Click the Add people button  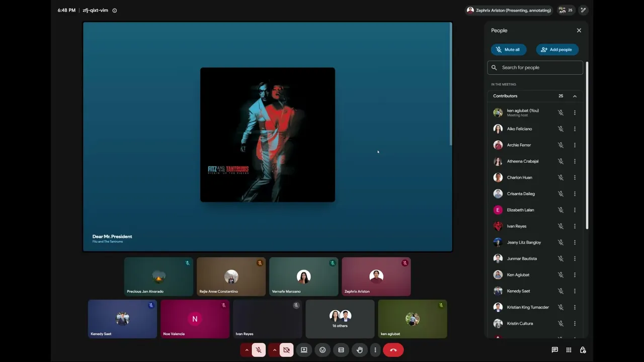pos(557,49)
